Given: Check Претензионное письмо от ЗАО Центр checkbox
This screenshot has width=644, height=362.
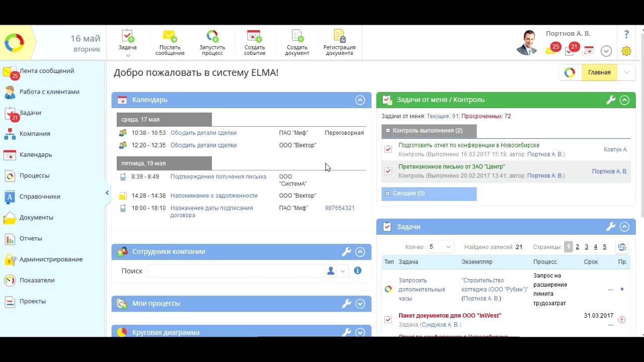Looking at the screenshot, I should [x=388, y=171].
